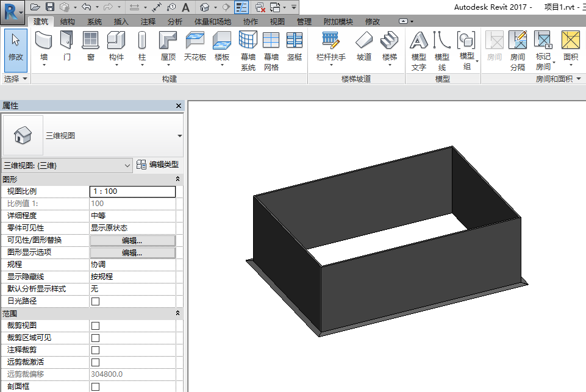The width and height of the screenshot is (586, 392).
Task: Toggle the Thin Lines icon
Action: [x=241, y=7]
